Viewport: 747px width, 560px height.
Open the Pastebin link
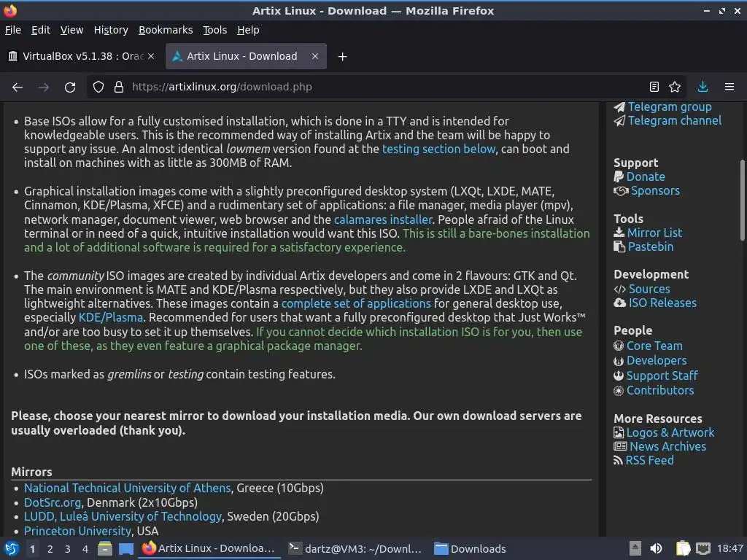[x=650, y=246]
